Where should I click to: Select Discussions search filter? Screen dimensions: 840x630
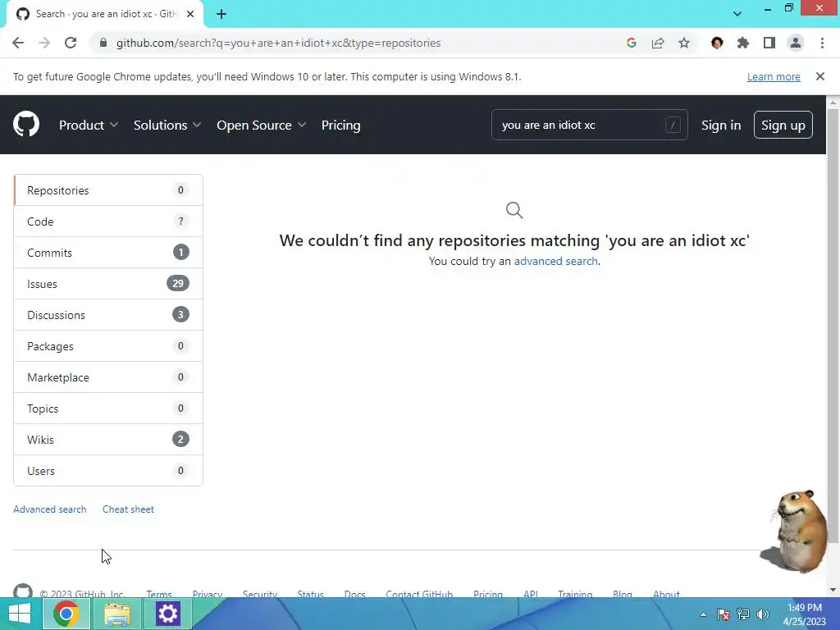click(x=108, y=314)
